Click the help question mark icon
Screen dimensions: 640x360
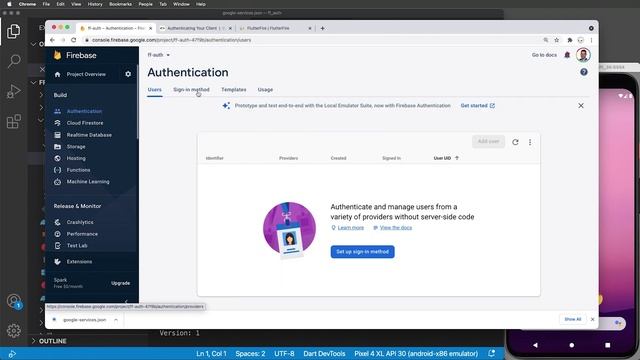coord(584,72)
